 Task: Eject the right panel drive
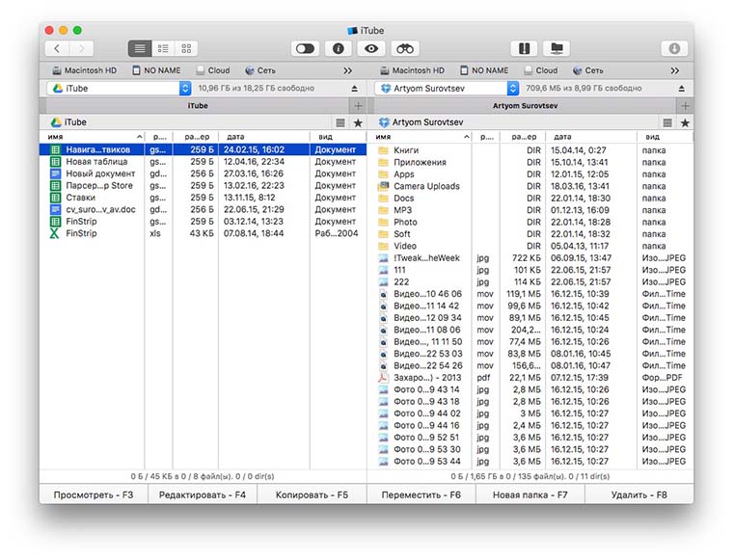pyautogui.click(x=682, y=89)
